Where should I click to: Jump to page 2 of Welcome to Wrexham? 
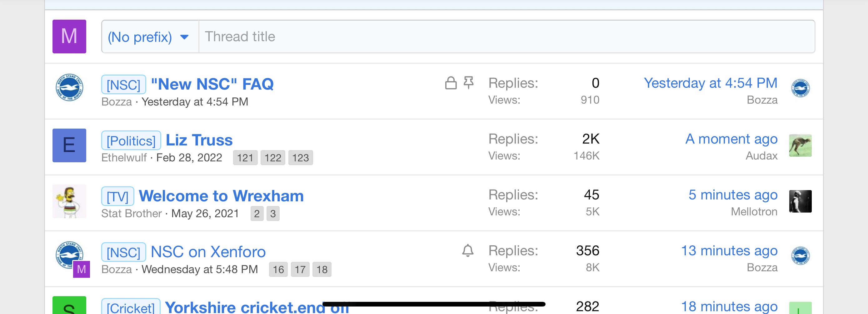click(257, 214)
